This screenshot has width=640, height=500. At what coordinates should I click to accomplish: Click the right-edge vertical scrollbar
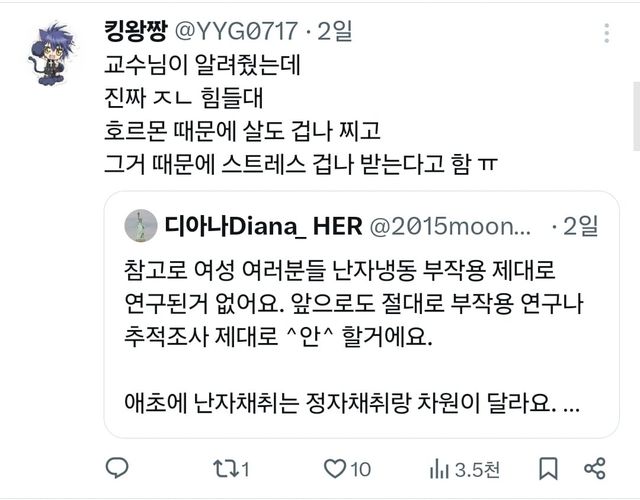click(x=636, y=116)
